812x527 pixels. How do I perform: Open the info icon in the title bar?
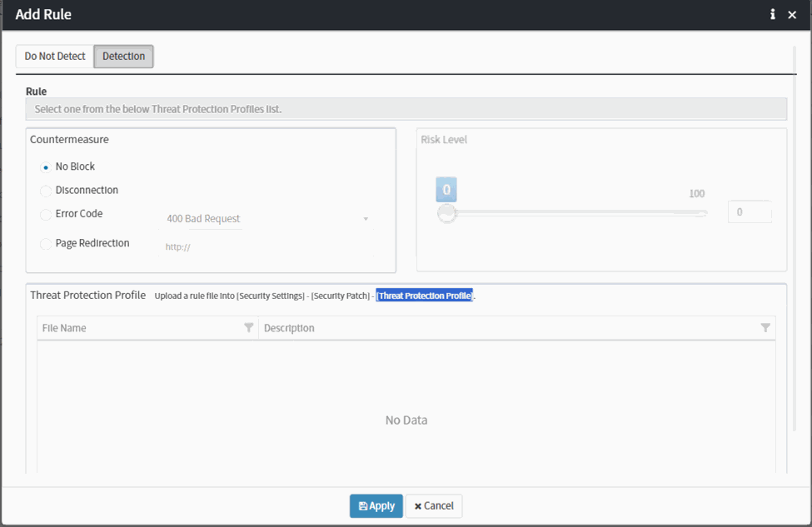tap(773, 14)
